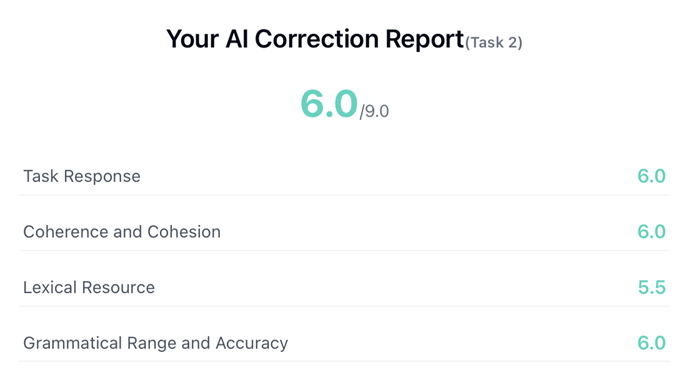Image resolution: width=691 pixels, height=375 pixels.
Task: Open the Lexical Resource criterion row
Action: (x=345, y=287)
